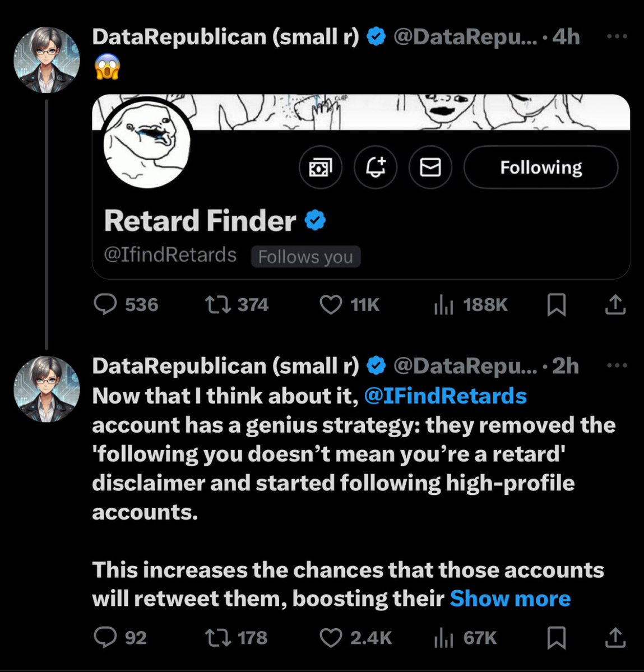Share the first tweet
The height and width of the screenshot is (672, 644).
coord(615,304)
